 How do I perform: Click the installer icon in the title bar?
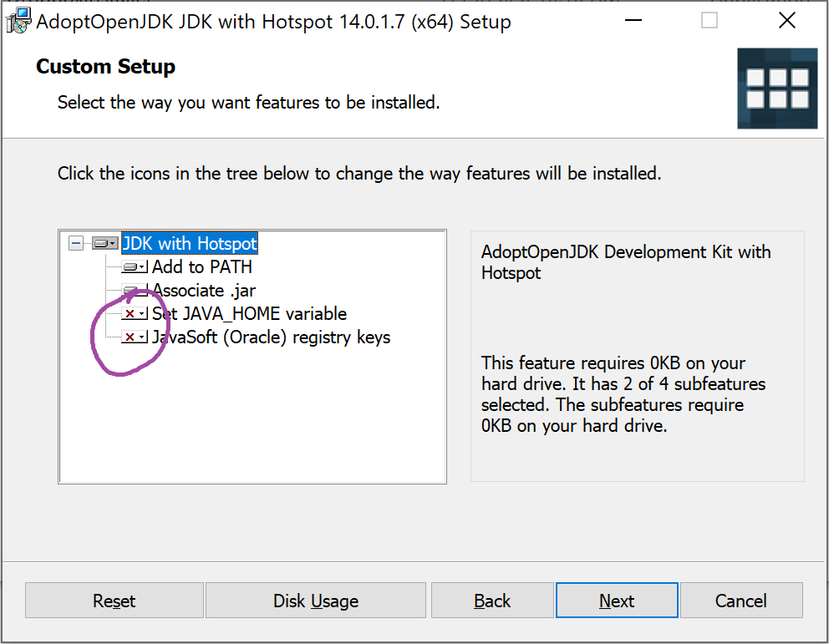[x=18, y=21]
